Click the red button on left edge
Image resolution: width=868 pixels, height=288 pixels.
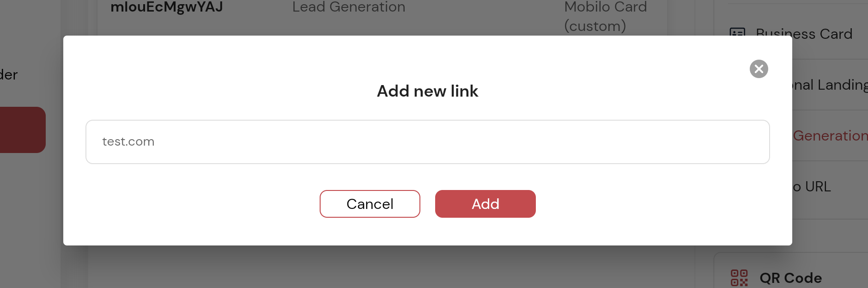point(22,130)
